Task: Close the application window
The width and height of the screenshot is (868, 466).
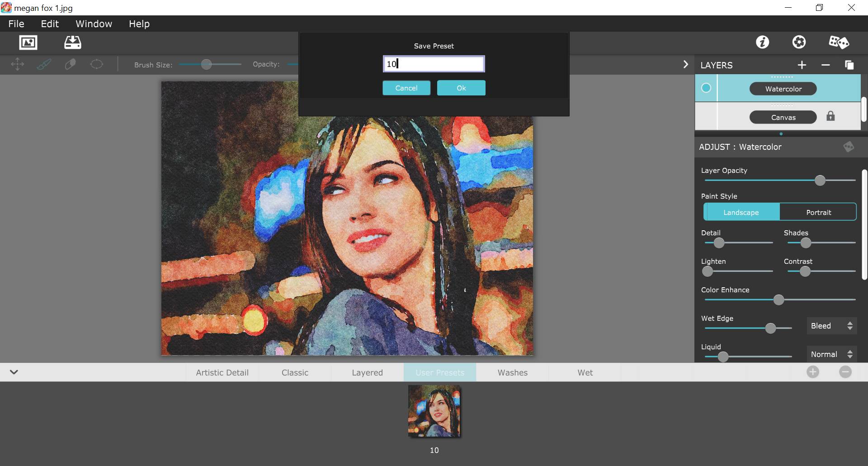Action: pyautogui.click(x=851, y=8)
